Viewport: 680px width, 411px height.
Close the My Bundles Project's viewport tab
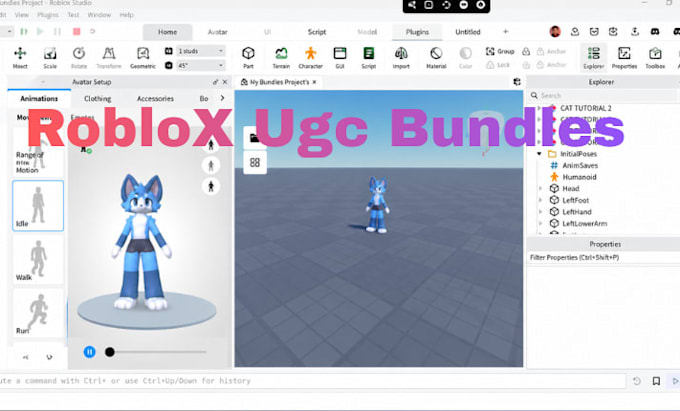[314, 82]
